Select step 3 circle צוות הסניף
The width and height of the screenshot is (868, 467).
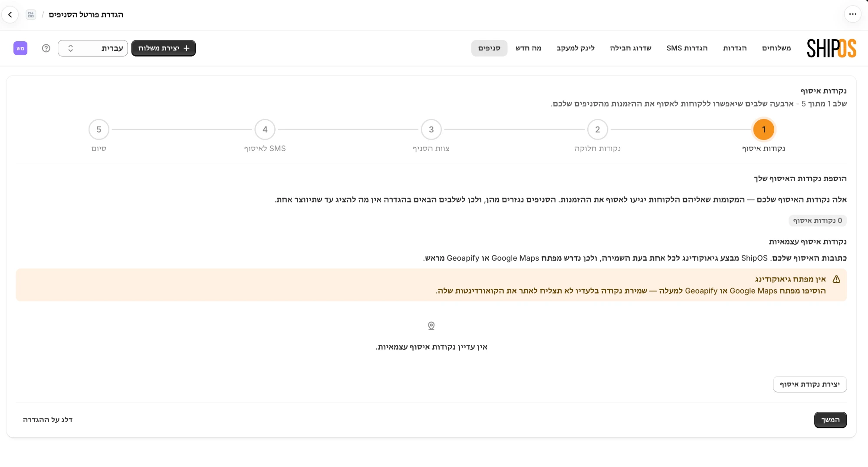[431, 129]
